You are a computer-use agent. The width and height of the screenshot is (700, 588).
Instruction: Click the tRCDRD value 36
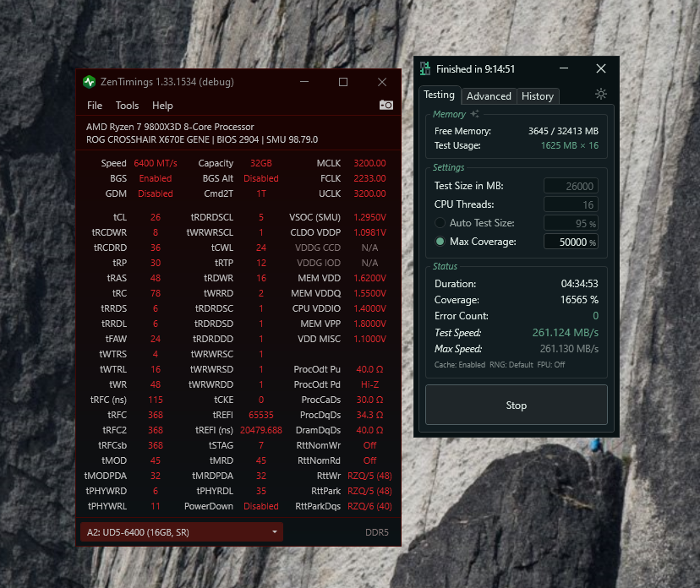pos(156,248)
